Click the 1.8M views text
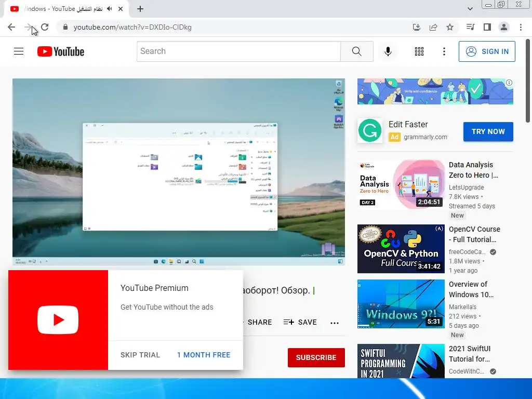This screenshot has height=399, width=532. [464, 261]
